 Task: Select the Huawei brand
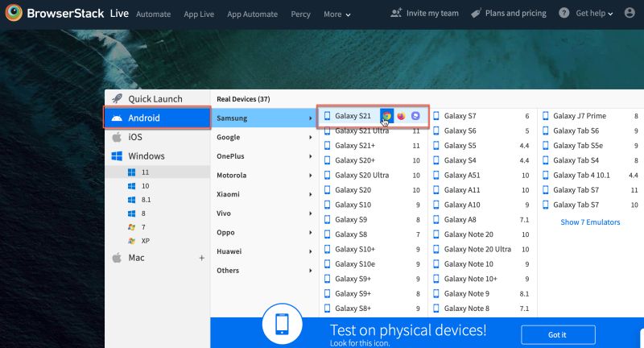coord(264,251)
